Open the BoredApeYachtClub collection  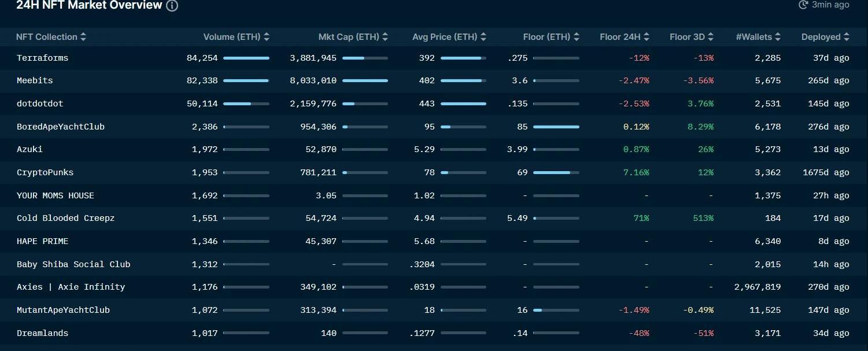point(61,127)
